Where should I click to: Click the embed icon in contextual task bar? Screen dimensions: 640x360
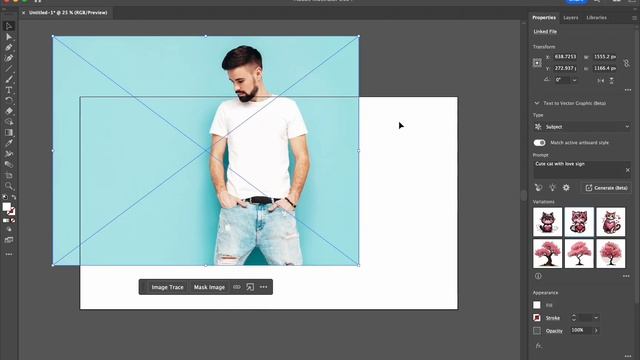pos(250,287)
